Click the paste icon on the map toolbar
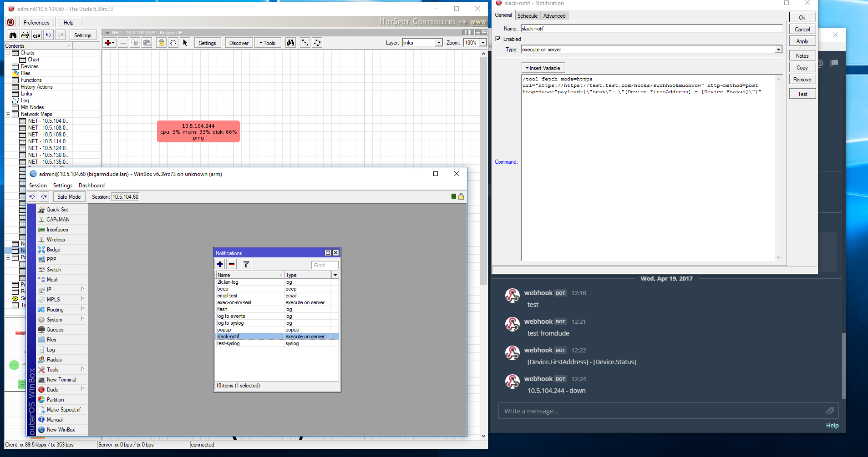Viewport: 868px width, 457px height. pos(147,43)
